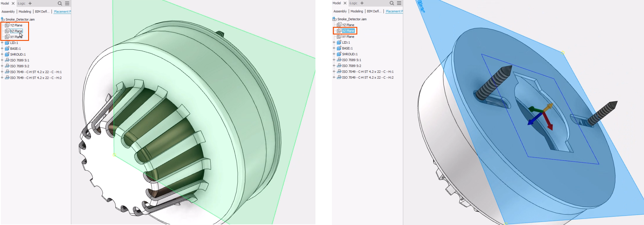This screenshot has height=225, width=644.
Task: Switch to the iLogic tab in the right panel
Action: [x=353, y=3]
